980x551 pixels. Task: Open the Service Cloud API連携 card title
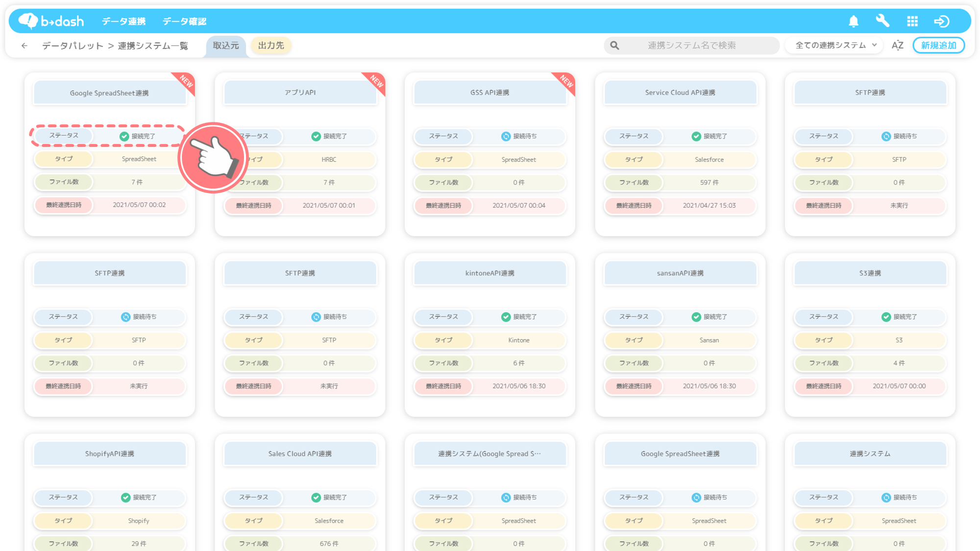click(680, 93)
